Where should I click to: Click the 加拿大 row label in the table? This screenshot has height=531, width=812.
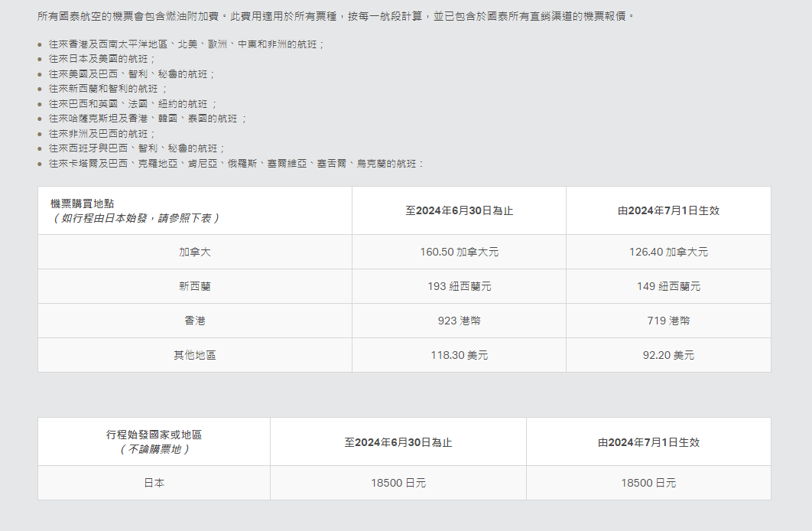click(x=194, y=252)
